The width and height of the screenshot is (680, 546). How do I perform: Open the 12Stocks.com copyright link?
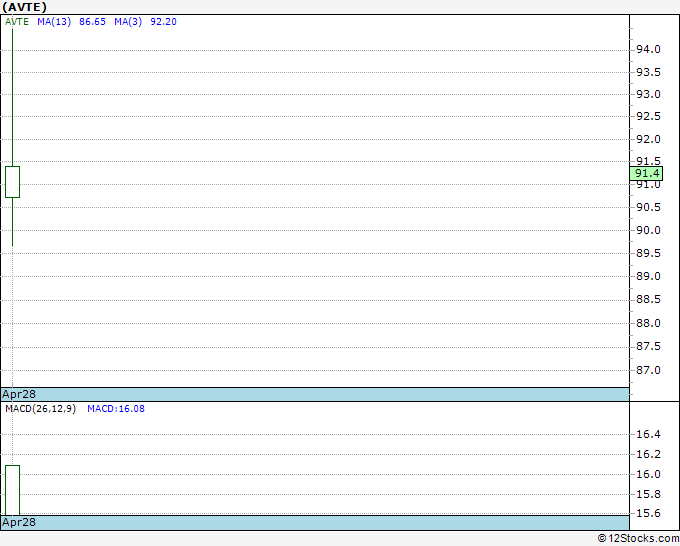[x=638, y=538]
